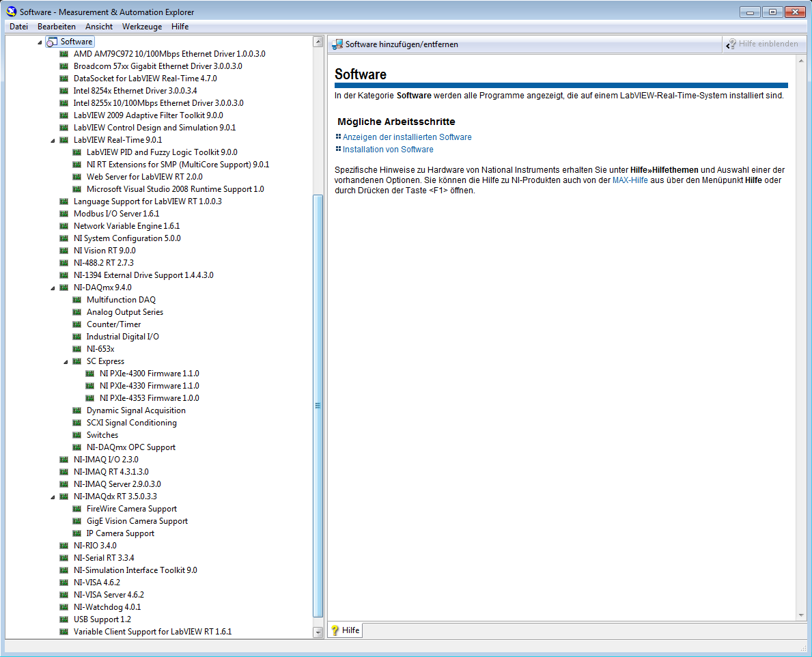Select Industrial Digital I/O entry

tap(123, 337)
